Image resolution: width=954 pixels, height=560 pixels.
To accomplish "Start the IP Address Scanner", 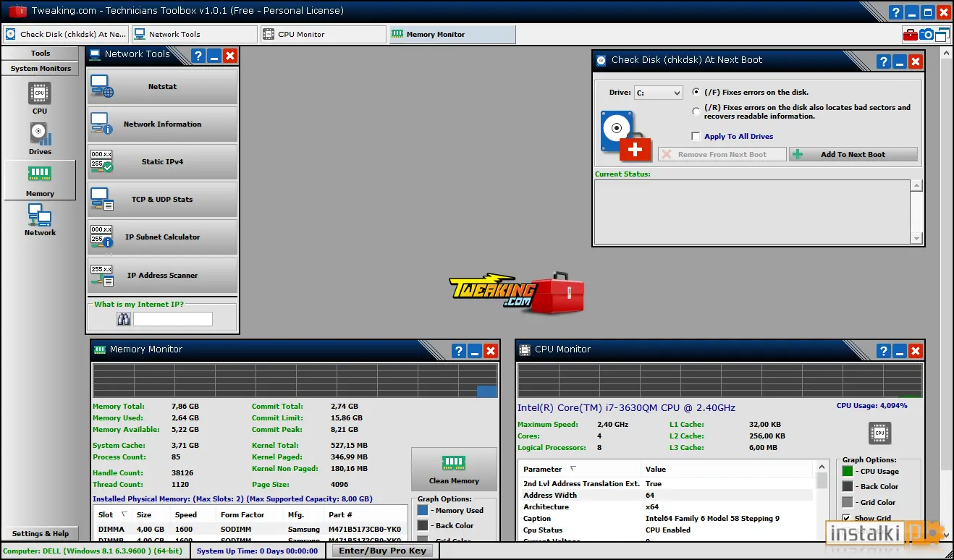I will coord(163,276).
